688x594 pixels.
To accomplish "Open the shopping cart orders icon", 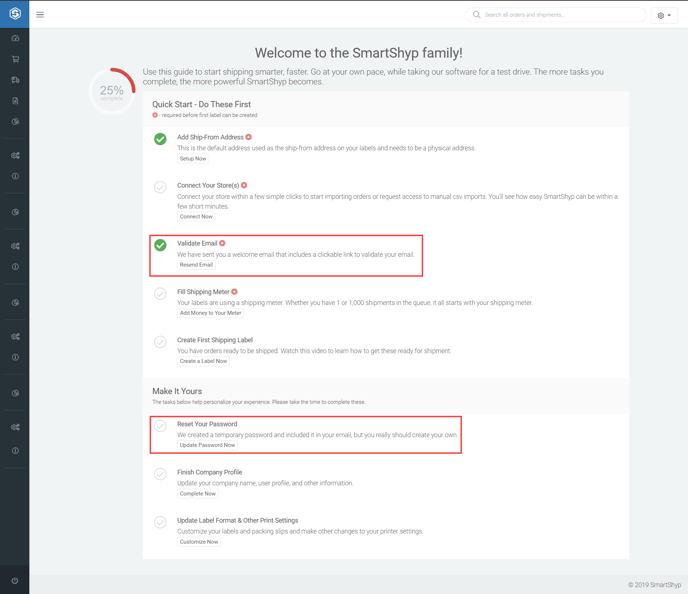I will tap(15, 59).
